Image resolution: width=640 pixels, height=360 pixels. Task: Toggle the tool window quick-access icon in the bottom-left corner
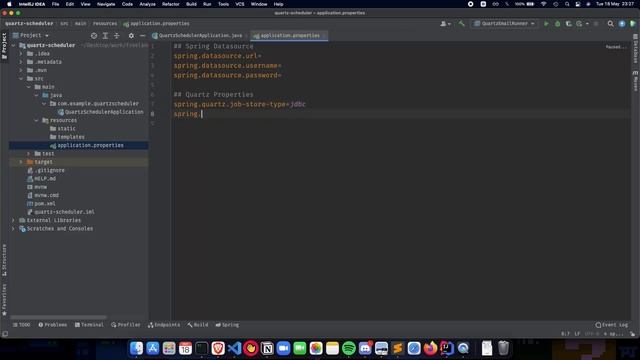[x=4, y=333]
